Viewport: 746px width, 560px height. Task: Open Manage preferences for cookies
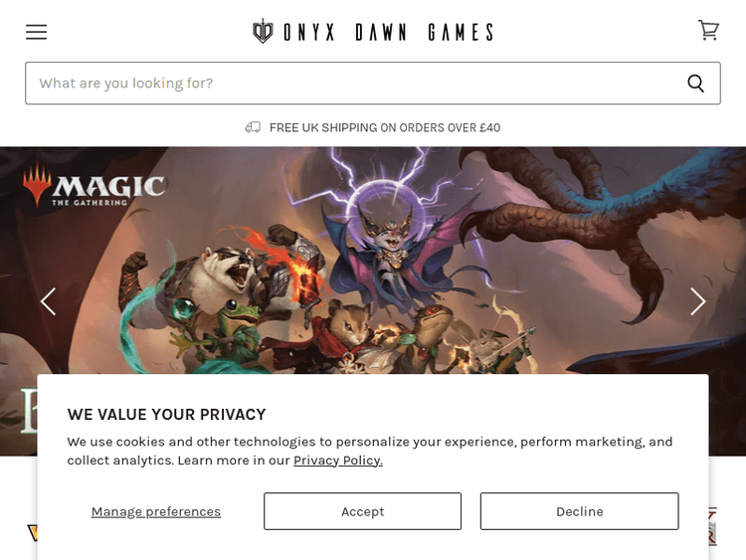tap(156, 511)
